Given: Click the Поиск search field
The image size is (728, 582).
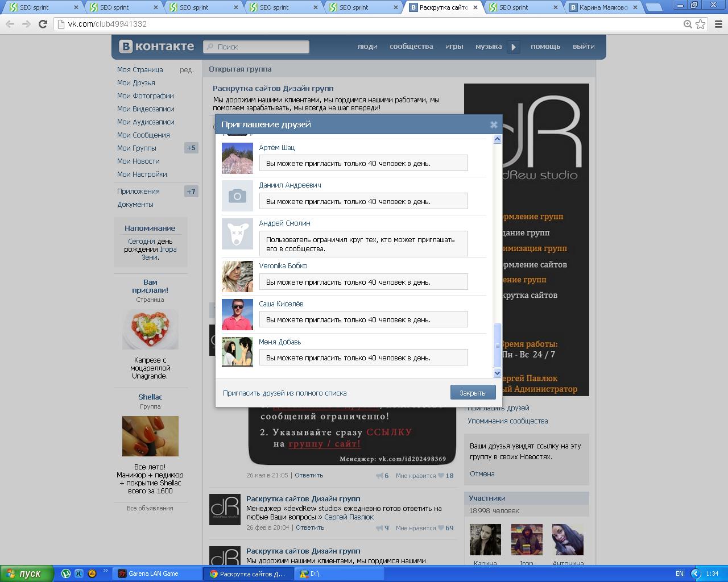Looking at the screenshot, I should click(256, 47).
